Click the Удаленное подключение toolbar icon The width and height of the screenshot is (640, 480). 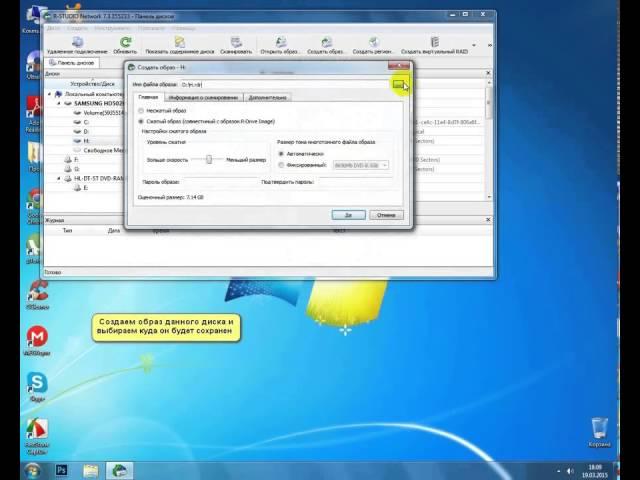pos(78,42)
